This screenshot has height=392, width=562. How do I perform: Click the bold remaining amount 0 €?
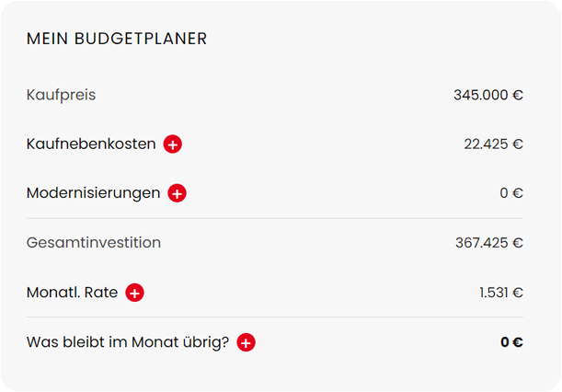coord(511,342)
